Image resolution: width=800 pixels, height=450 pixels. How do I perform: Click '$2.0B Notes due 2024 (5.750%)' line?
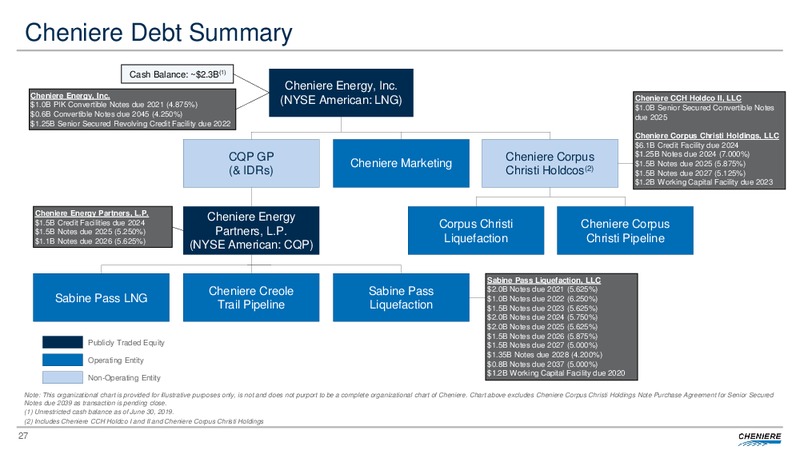[x=542, y=317]
